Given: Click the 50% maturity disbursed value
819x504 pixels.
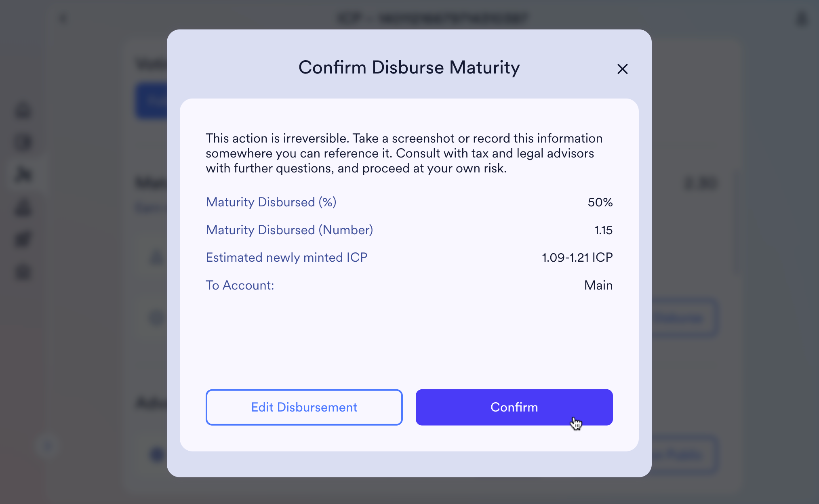Looking at the screenshot, I should coord(600,202).
